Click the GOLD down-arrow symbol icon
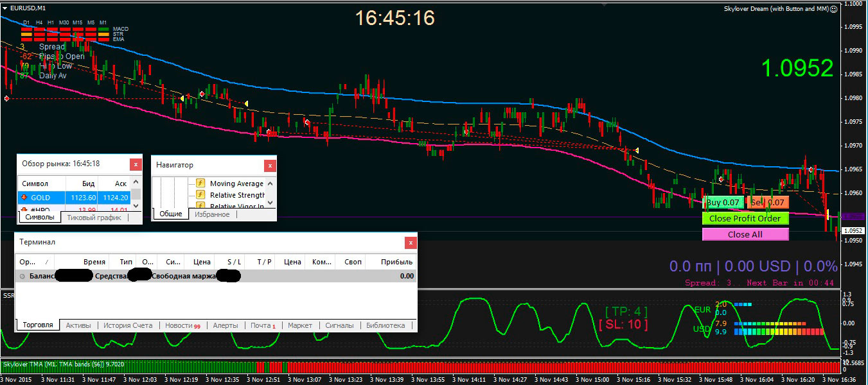This screenshot has height=385, width=868. (x=24, y=198)
